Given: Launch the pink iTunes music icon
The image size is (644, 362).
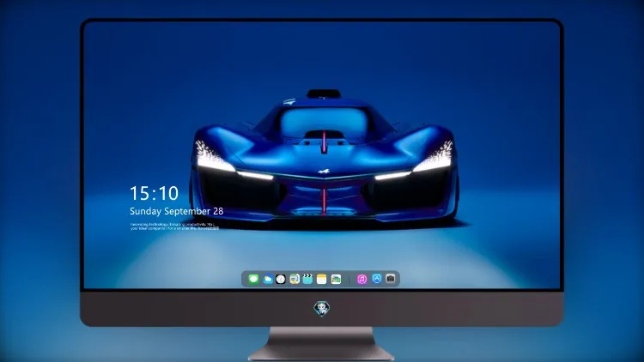Looking at the screenshot, I should tap(361, 279).
